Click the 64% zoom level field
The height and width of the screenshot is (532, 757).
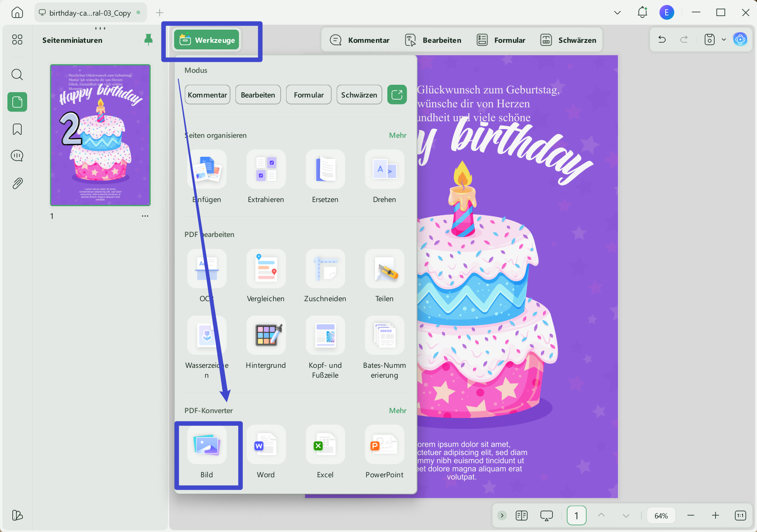tap(661, 516)
